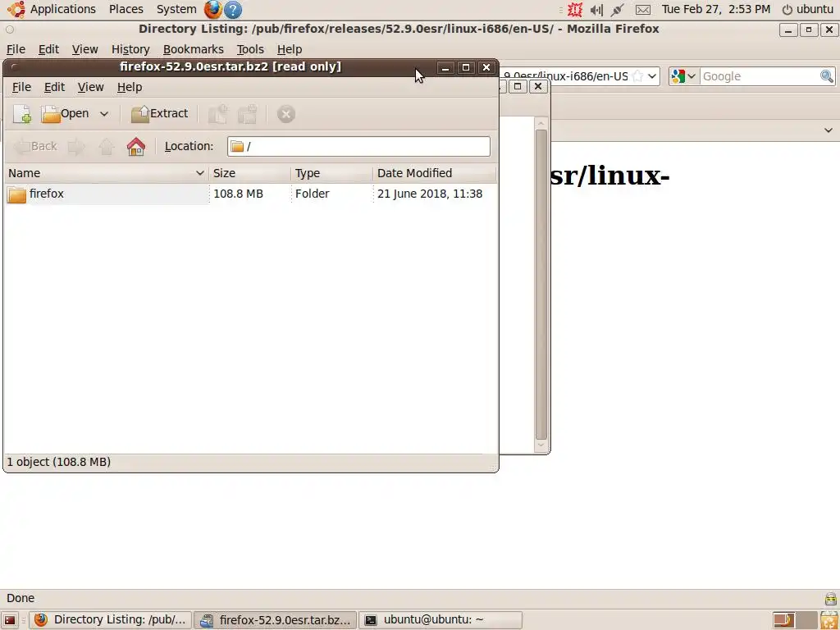The width and height of the screenshot is (840, 630).
Task: Open archive manager Edit menu
Action: click(54, 87)
